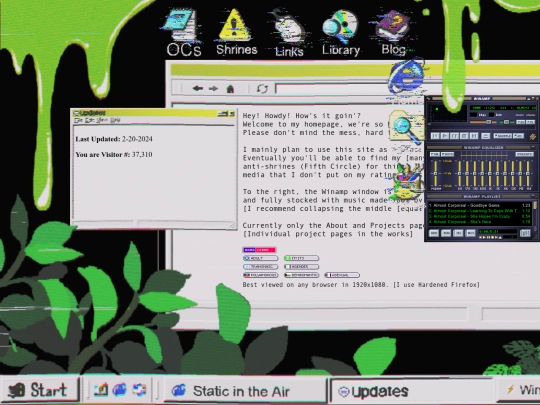
Task: Switch to Static in the Air taskbar item
Action: 245,391
